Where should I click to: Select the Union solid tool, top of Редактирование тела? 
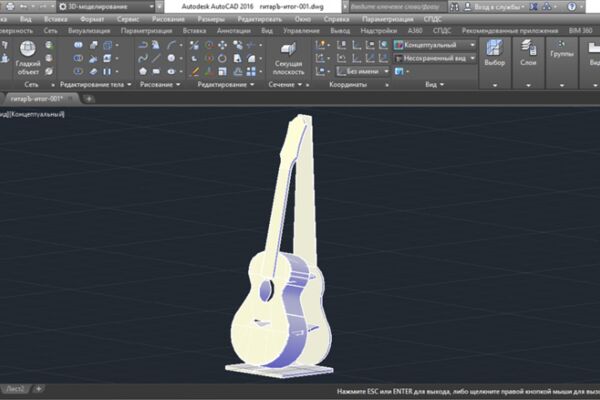(78, 45)
